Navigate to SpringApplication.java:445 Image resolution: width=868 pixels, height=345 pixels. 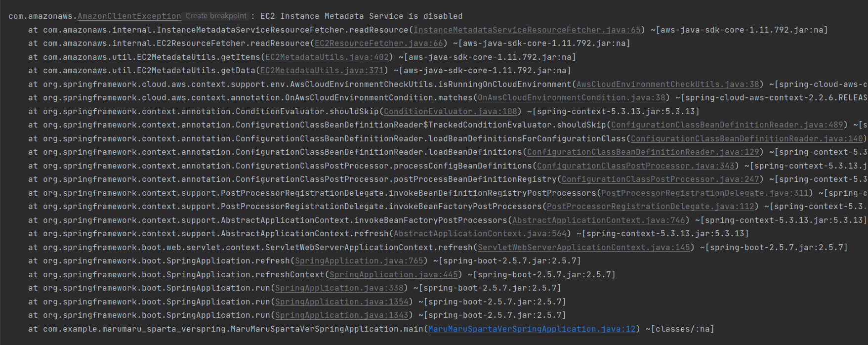[394, 275]
